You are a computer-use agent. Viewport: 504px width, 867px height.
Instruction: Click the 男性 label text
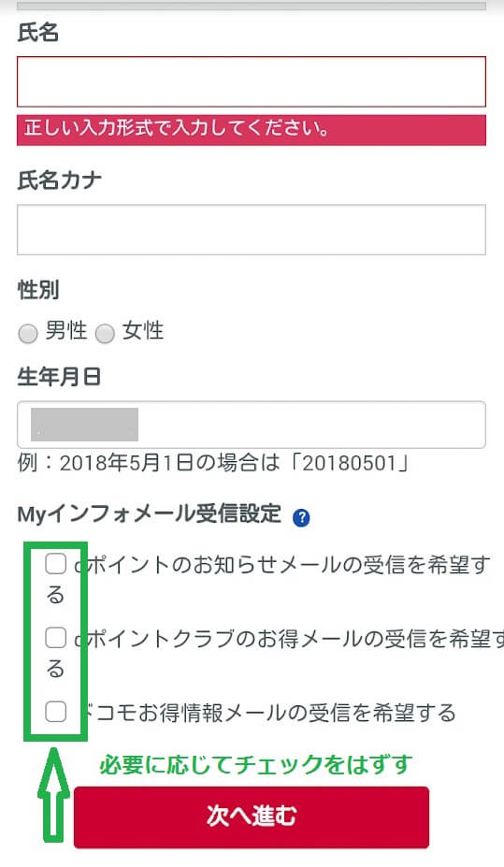click(x=65, y=331)
